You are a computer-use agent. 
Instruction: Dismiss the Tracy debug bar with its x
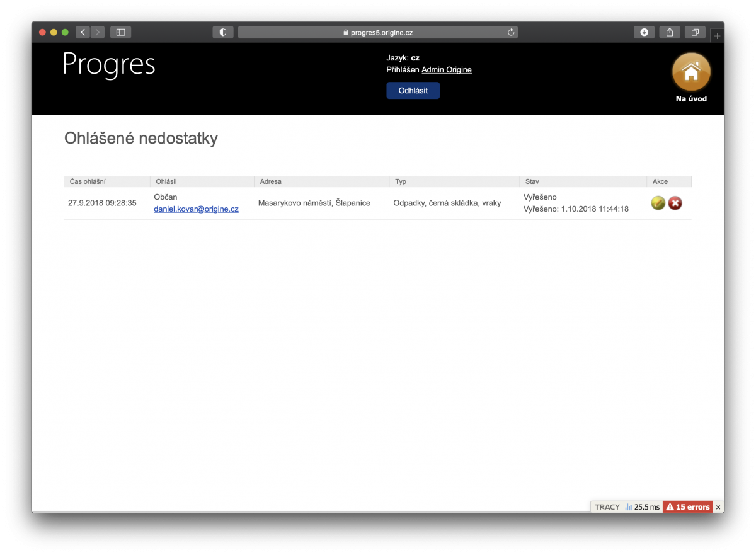pos(718,506)
